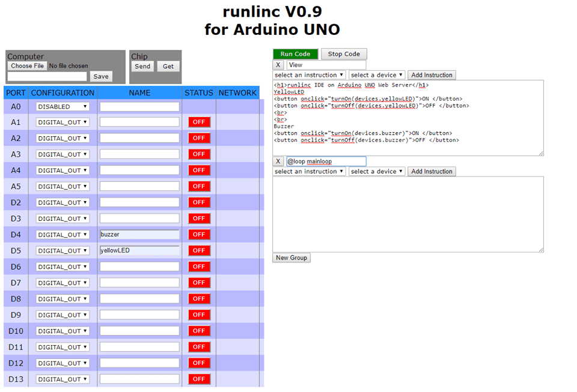Toggle the OFF status of port A2
The width and height of the screenshot is (577, 392).
click(x=199, y=138)
